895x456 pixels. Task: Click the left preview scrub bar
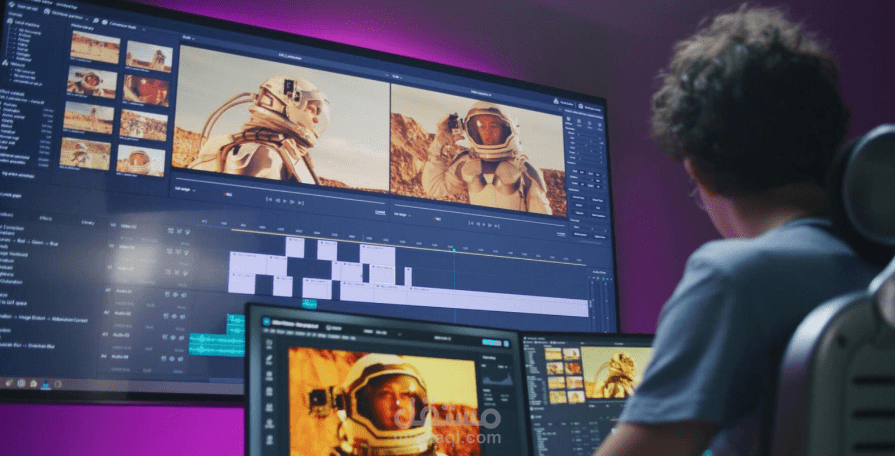280,191
